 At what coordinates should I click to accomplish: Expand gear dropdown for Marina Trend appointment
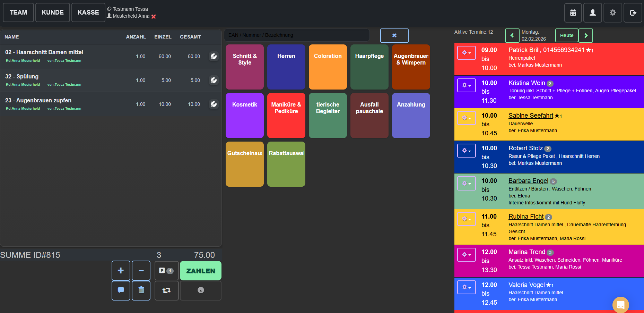coord(466,255)
